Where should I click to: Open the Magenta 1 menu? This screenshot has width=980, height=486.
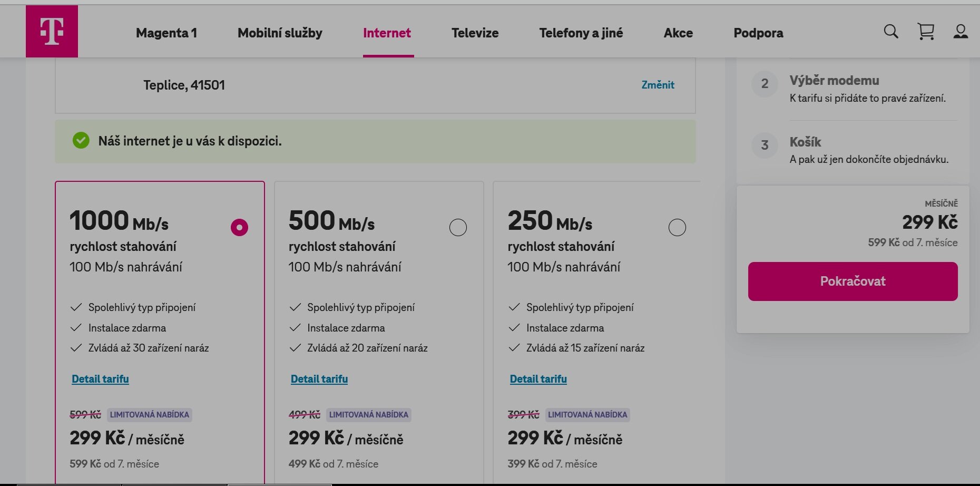(166, 33)
